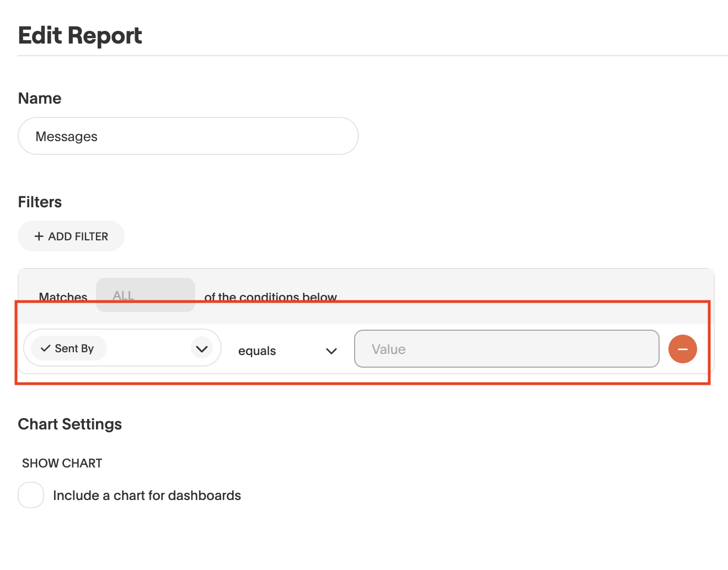Click the Filters section heading
The image size is (728, 570).
tap(40, 202)
